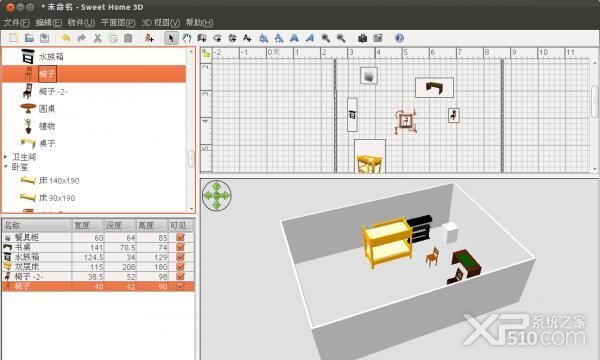Screen dimensions: 600x360
Task: Click the New home toolbar icon
Action: 14,38
